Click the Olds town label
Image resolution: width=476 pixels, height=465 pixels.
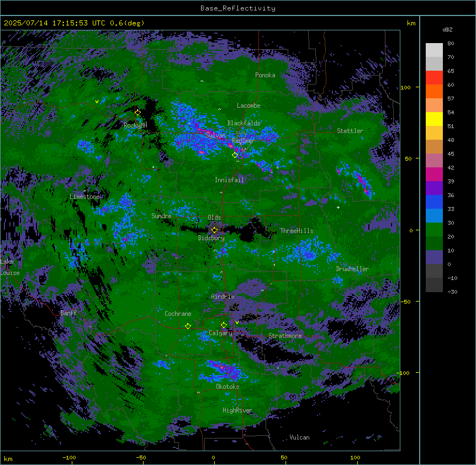[x=214, y=218]
